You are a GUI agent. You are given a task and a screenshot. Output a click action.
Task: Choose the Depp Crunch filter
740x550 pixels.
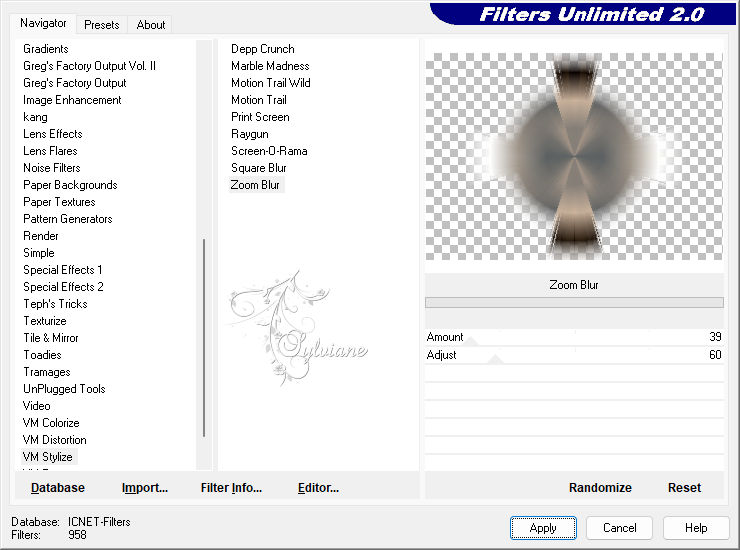262,49
